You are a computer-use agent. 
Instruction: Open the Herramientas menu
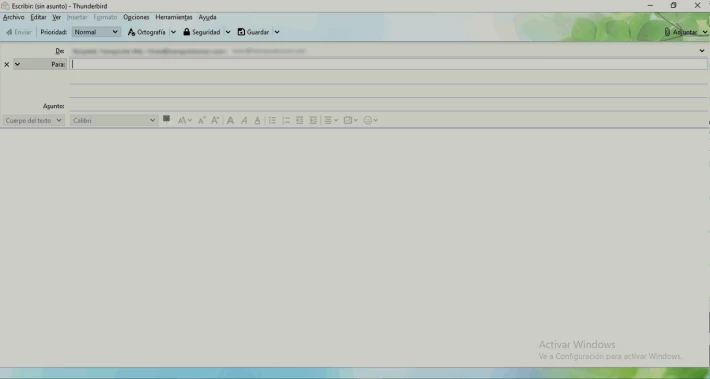[x=174, y=17]
